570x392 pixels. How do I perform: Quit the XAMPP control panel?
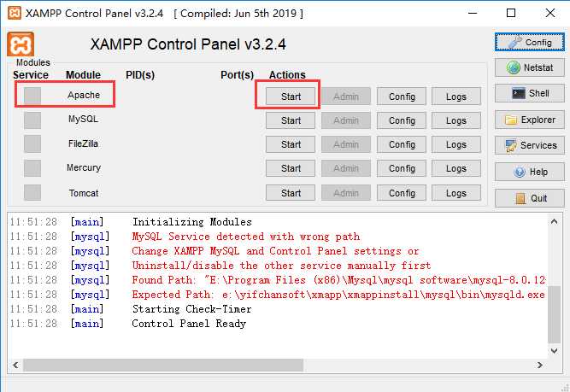530,198
